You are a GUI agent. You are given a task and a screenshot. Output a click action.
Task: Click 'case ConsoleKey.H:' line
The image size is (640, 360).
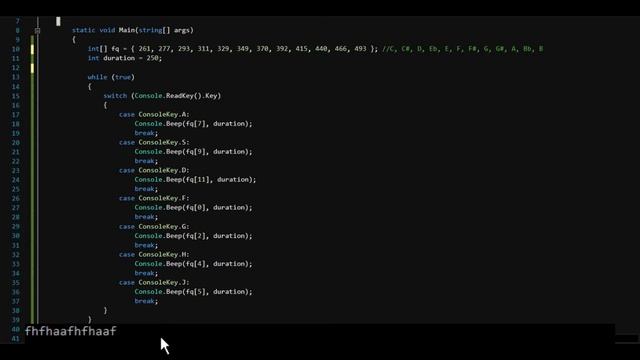[x=154, y=254]
